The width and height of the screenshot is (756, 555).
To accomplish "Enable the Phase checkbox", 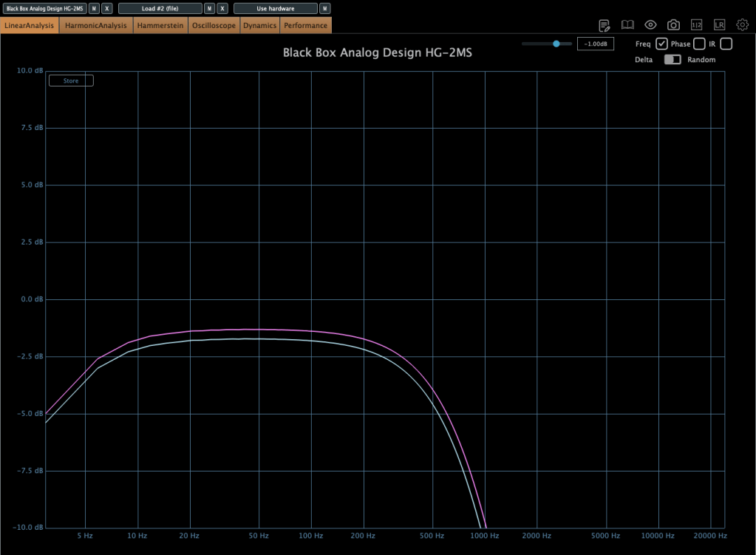I will (699, 44).
